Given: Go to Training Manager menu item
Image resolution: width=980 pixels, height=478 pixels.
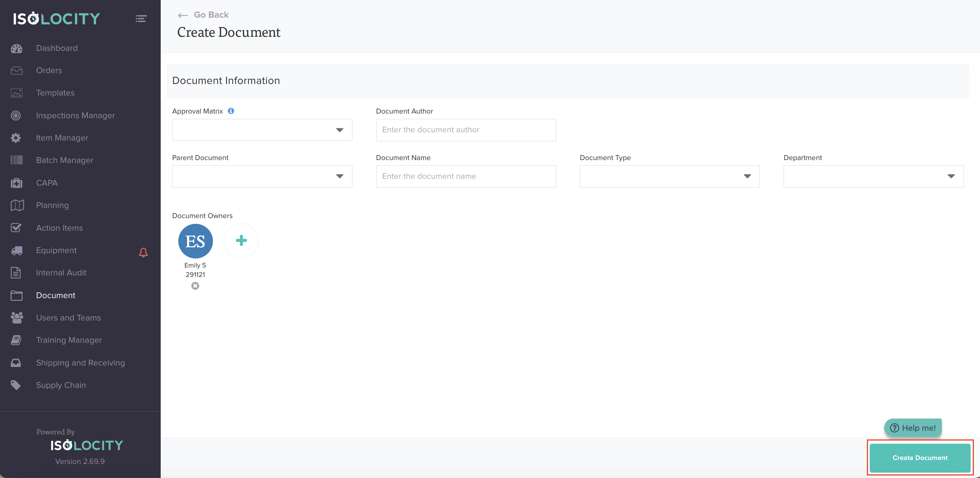Looking at the screenshot, I should [x=69, y=340].
